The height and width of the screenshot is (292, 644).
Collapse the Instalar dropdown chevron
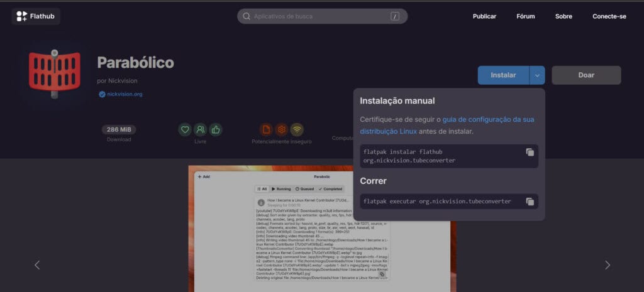click(537, 75)
